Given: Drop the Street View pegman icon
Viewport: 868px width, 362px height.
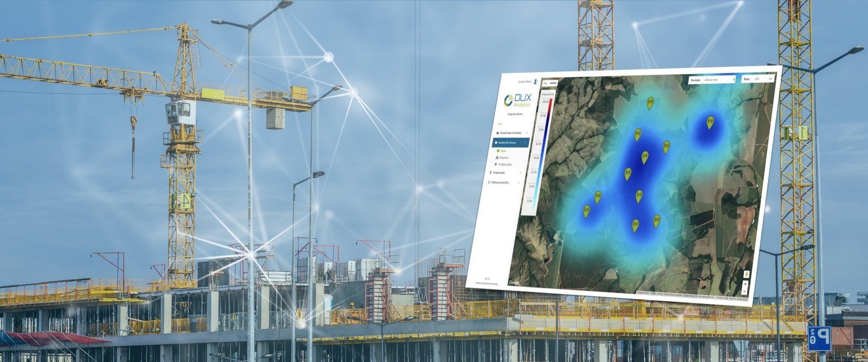Looking at the screenshot, I should [746, 274].
